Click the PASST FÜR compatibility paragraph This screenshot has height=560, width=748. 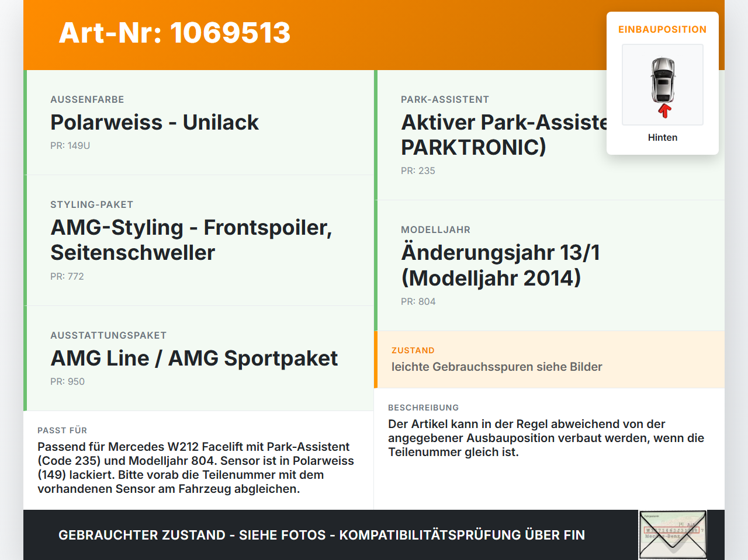click(x=196, y=468)
